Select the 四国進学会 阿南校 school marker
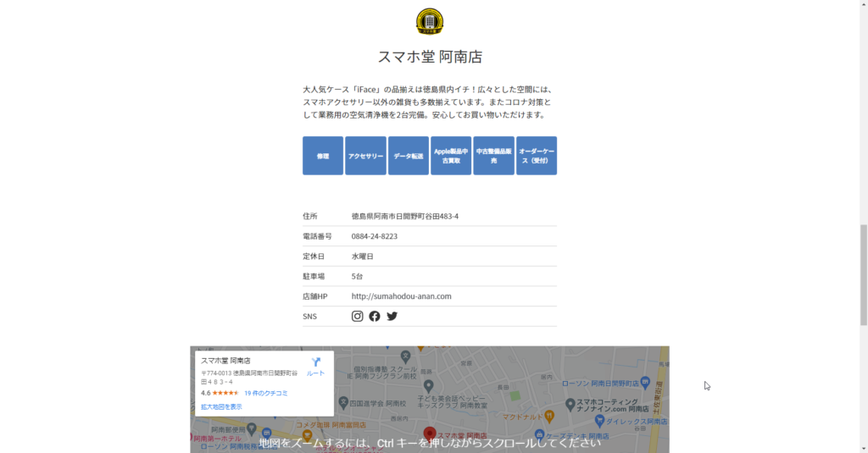Image resolution: width=868 pixels, height=453 pixels. coord(343,403)
